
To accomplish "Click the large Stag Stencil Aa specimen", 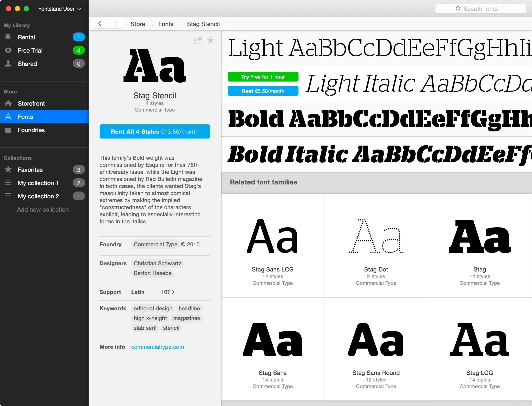I will pos(155,66).
